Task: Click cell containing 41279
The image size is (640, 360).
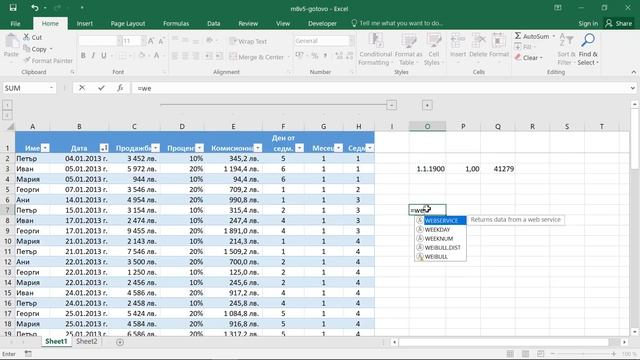Action: tap(498, 169)
